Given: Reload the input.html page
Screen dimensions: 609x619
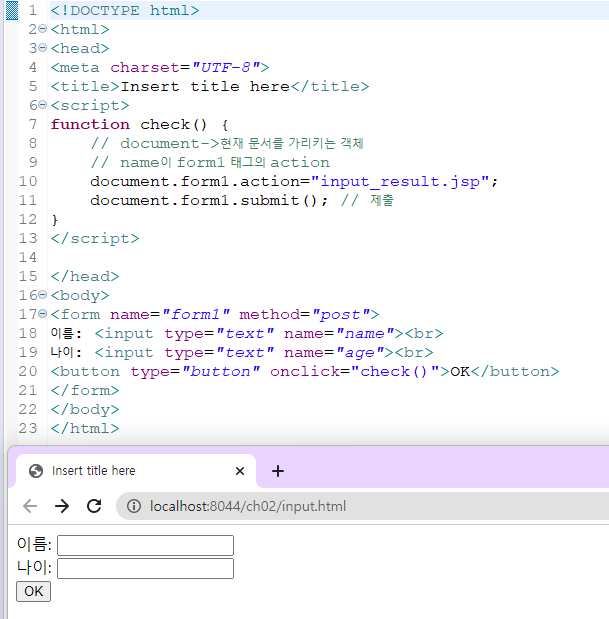Looking at the screenshot, I should 94,506.
